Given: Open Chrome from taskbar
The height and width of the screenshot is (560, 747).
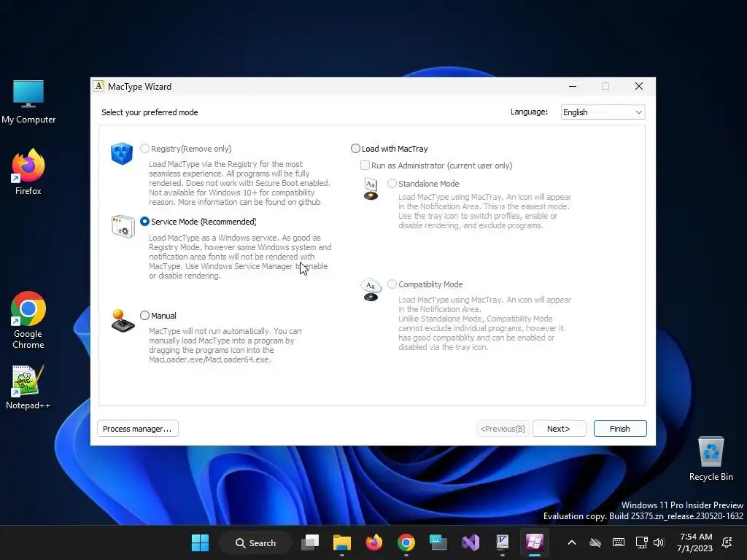Looking at the screenshot, I should [406, 542].
